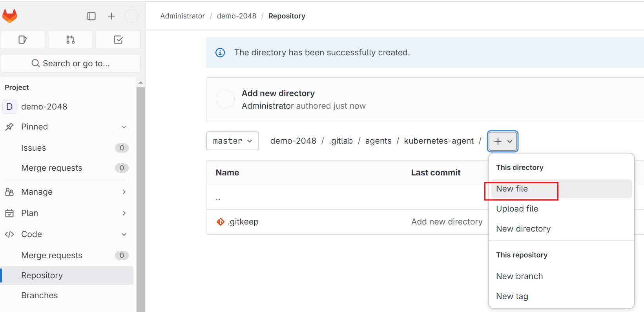The width and height of the screenshot is (644, 312).
Task: Click the D project avatar icon
Action: (9, 107)
